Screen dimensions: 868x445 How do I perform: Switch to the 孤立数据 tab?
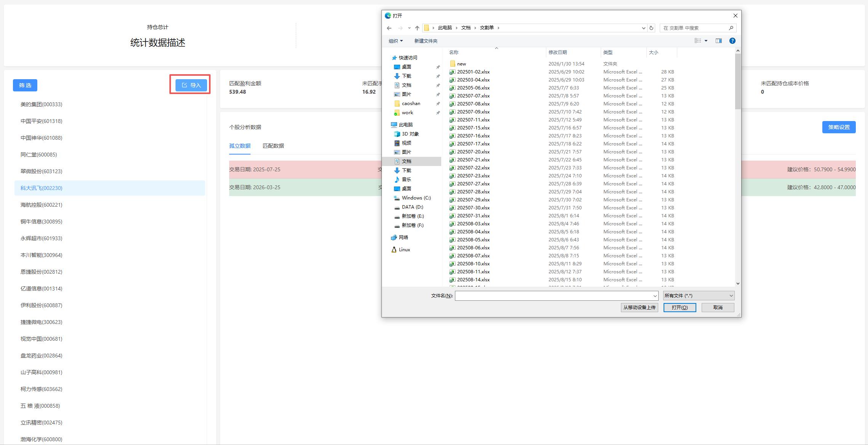point(239,146)
